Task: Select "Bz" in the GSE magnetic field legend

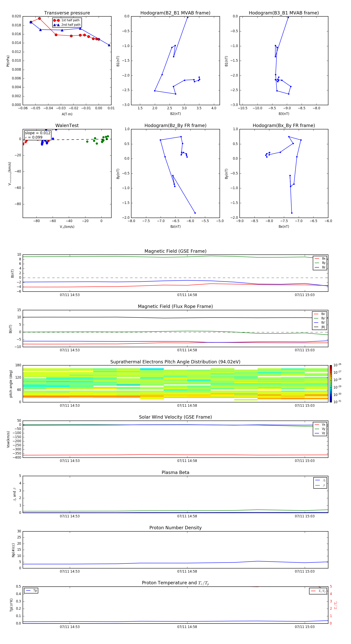Action: click(320, 267)
